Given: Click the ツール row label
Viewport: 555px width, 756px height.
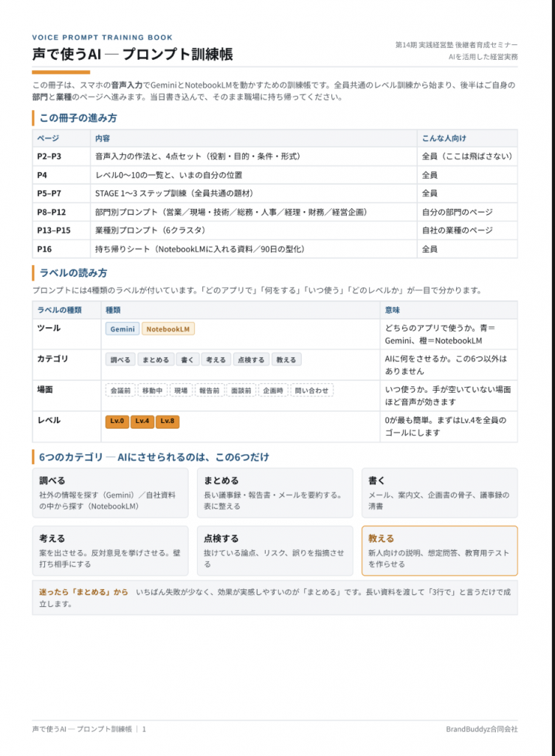Looking at the screenshot, I should pos(49,328).
